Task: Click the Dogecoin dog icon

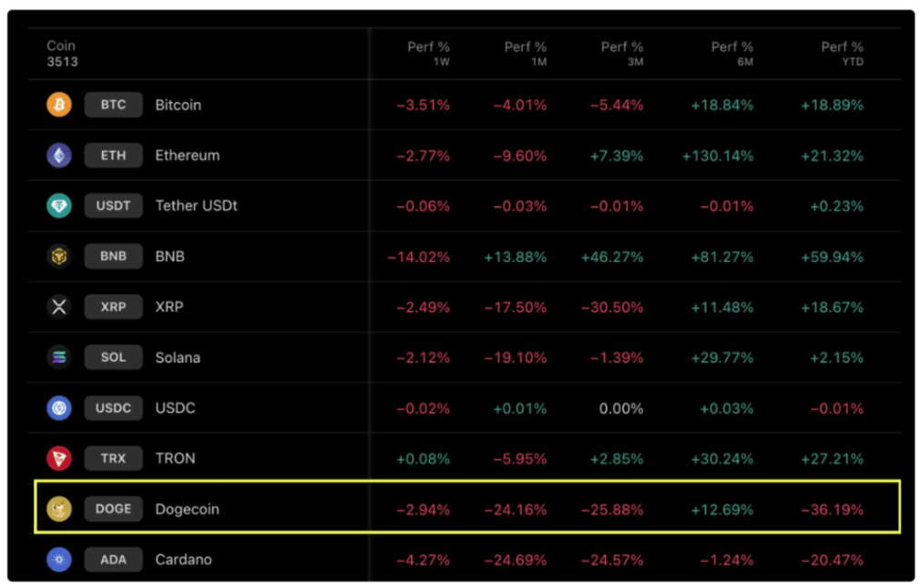Action: coord(59,509)
